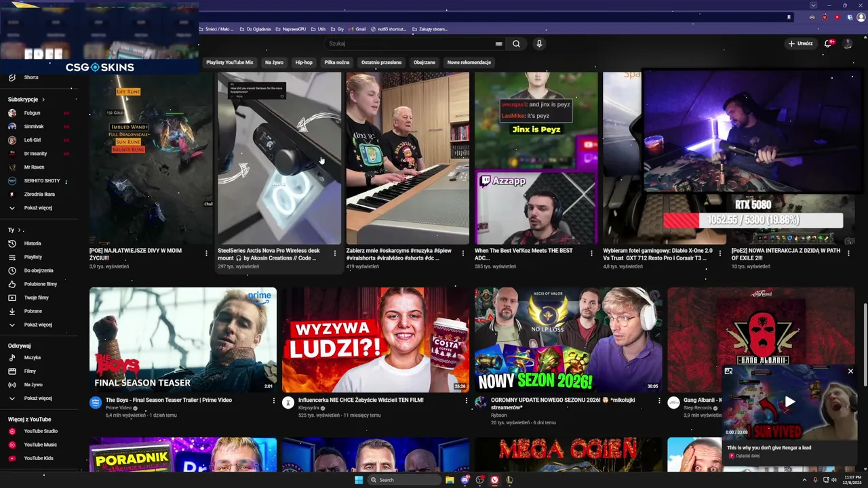
Task: Open the Klepsydra channel link
Action: [x=309, y=408]
